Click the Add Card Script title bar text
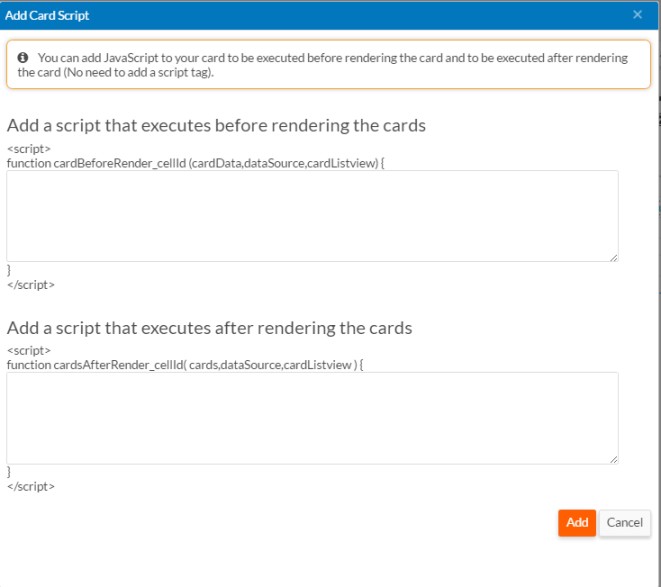Image resolution: width=661 pixels, height=587 pixels. [x=47, y=15]
